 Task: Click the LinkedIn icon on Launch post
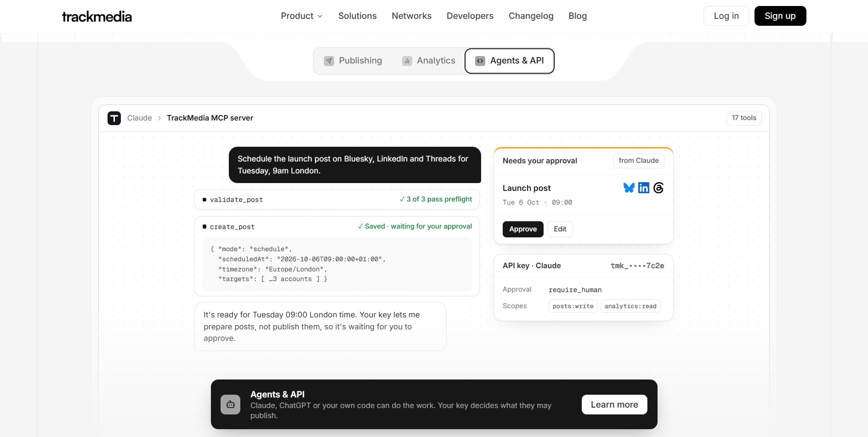point(644,188)
